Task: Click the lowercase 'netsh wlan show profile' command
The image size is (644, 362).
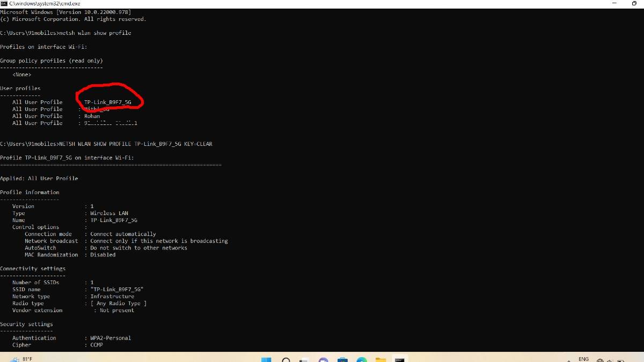Action: [97, 33]
